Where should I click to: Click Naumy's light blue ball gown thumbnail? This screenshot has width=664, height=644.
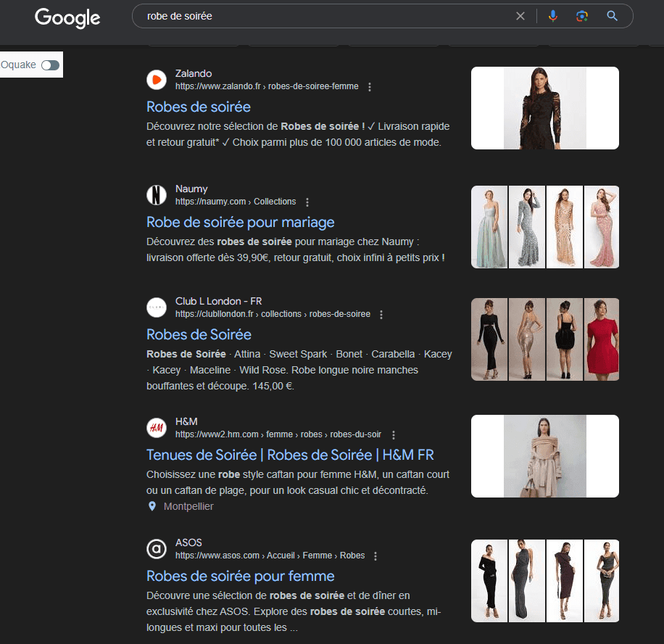click(x=489, y=227)
